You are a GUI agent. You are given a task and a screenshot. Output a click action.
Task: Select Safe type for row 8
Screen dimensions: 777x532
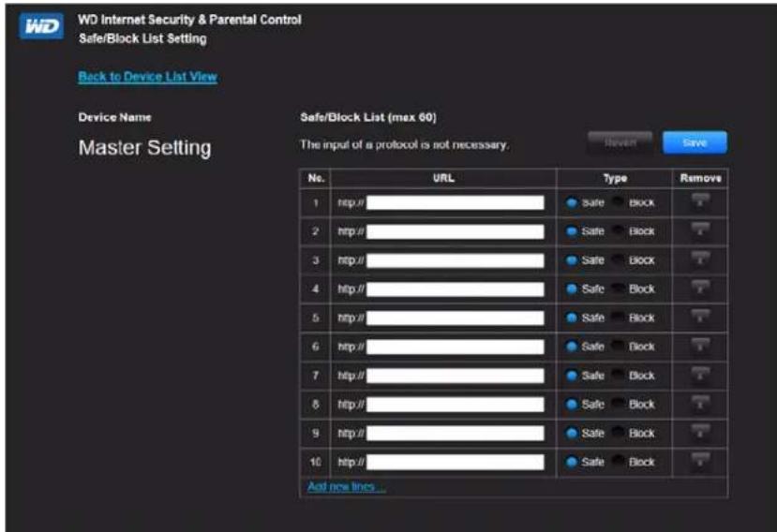572,405
